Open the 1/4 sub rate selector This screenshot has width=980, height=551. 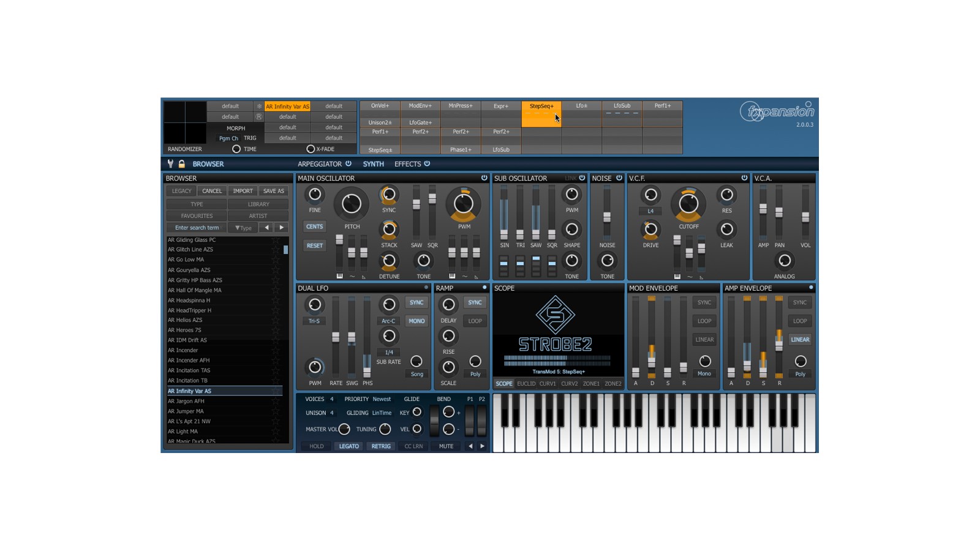coord(389,352)
